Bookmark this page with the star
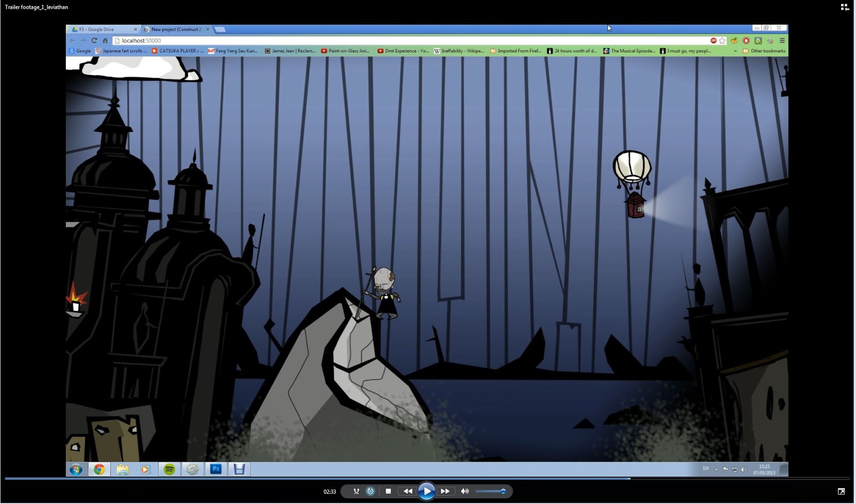Screen dimensions: 856x504 point(722,41)
